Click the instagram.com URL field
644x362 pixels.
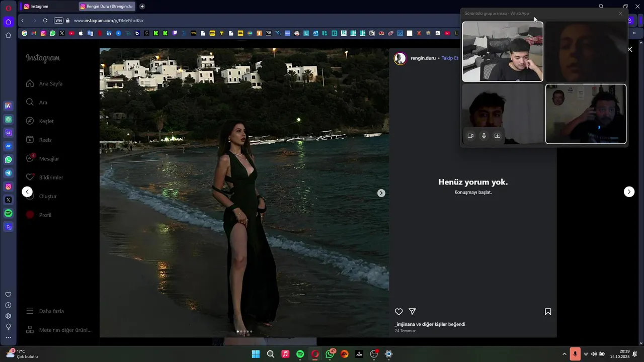(x=109, y=21)
